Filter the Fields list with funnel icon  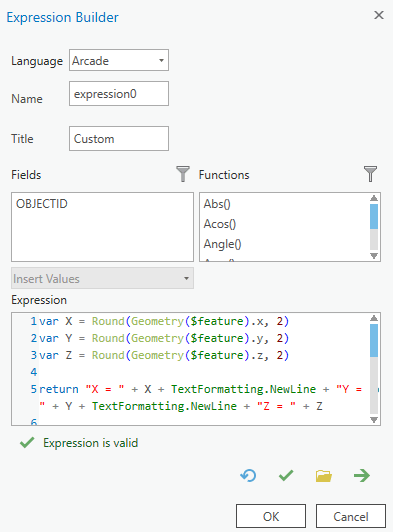(x=183, y=174)
